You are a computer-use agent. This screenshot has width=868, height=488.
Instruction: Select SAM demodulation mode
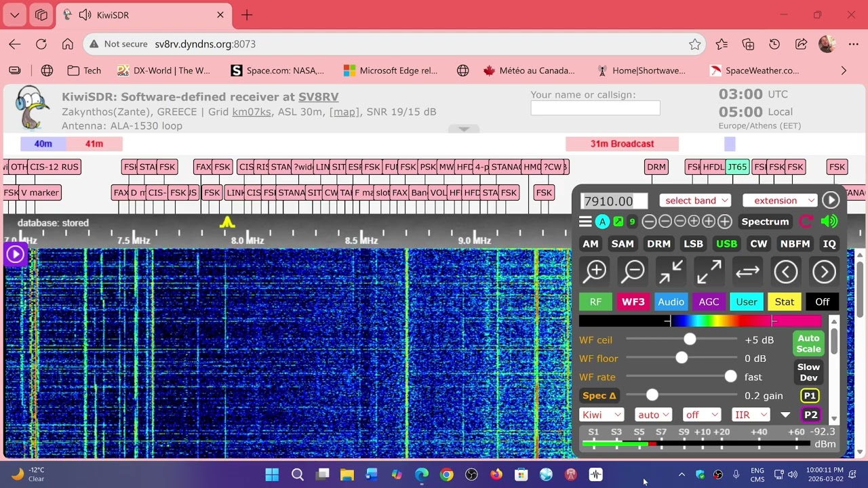coord(623,244)
